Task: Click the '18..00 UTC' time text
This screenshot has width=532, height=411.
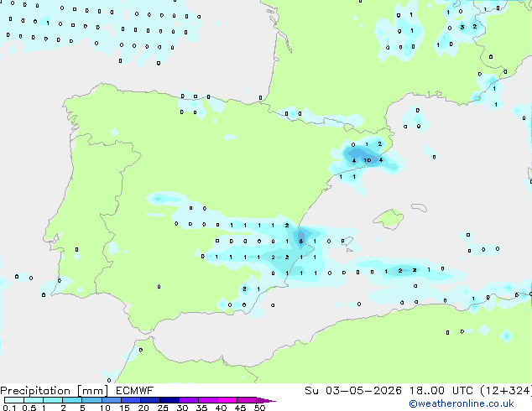Action: [441, 391]
